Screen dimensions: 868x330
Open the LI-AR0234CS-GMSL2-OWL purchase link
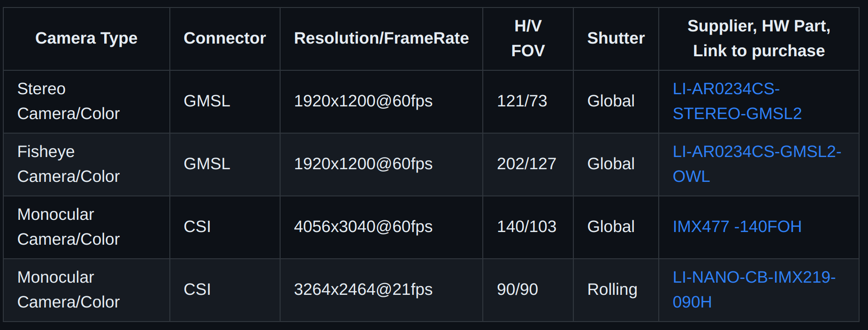tap(756, 164)
